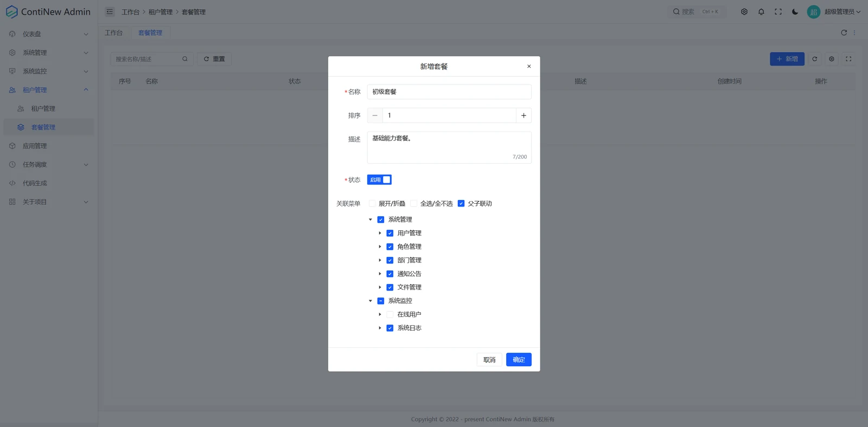Toggle the 启用 status switch
868x427 pixels.
(x=379, y=179)
